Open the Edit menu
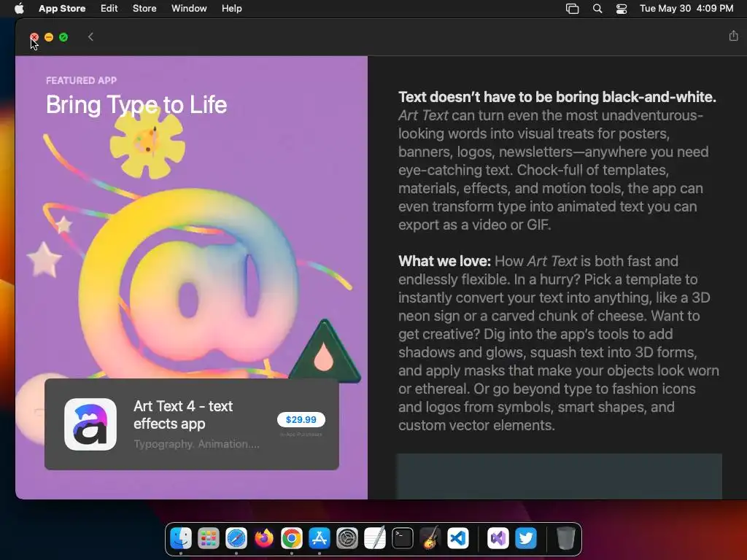This screenshot has width=747, height=560. pos(109,9)
